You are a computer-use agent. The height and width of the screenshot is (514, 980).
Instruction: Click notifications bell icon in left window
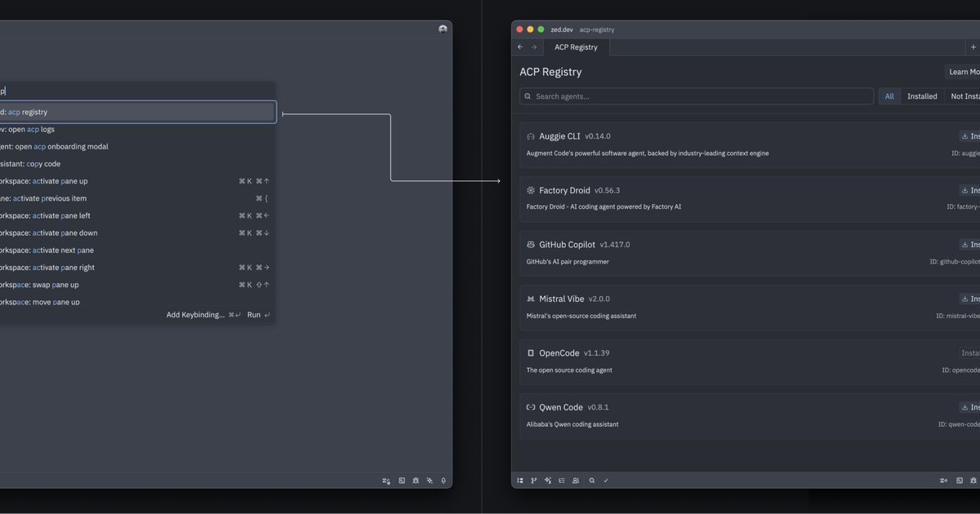pos(443,481)
